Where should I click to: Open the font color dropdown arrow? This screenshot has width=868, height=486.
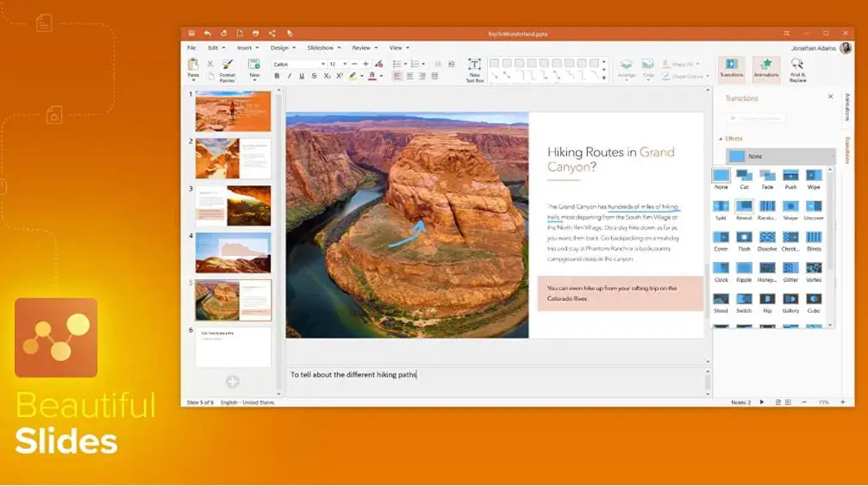(x=381, y=76)
